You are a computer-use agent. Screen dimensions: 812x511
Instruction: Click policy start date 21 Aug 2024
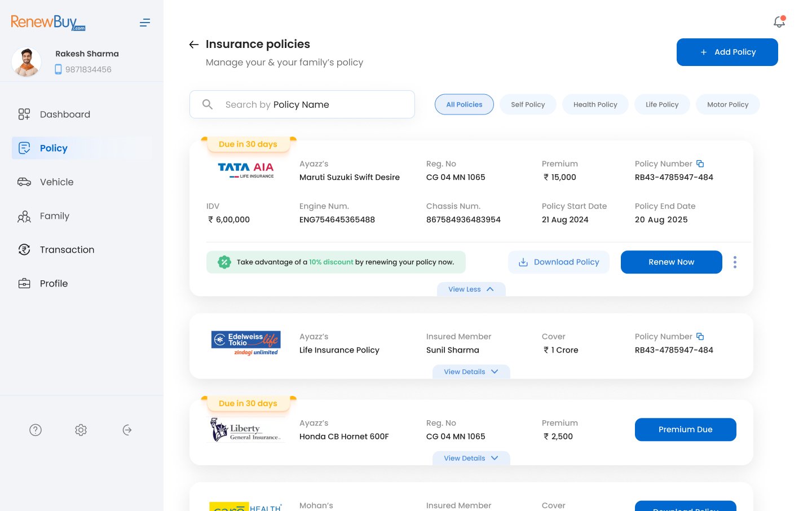pos(565,219)
